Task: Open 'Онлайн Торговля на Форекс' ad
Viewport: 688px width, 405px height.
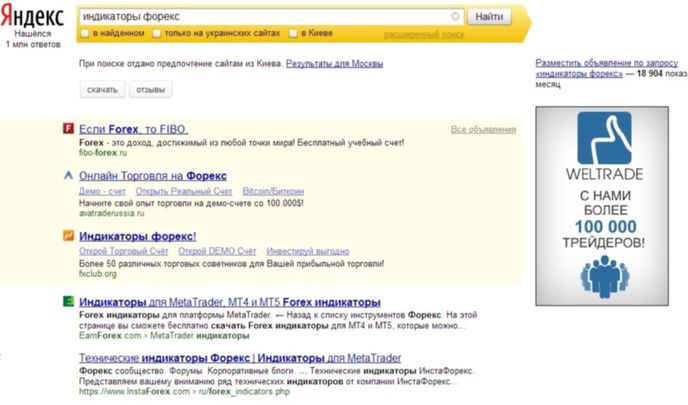Action: [153, 176]
